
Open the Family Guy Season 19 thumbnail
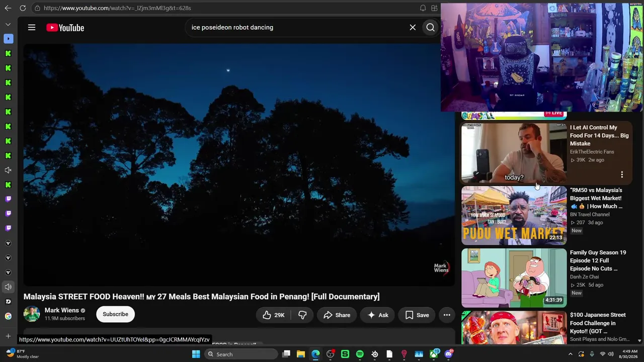tap(514, 278)
